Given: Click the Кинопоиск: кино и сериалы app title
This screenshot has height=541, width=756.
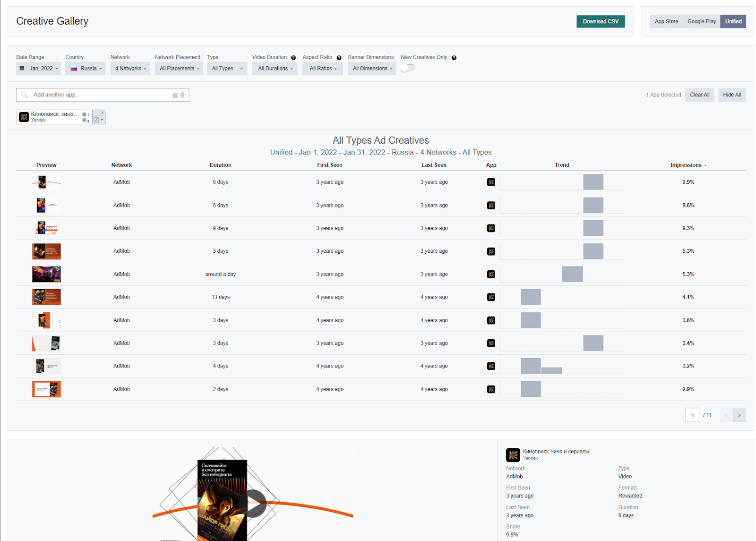Looking at the screenshot, I should click(556, 452).
